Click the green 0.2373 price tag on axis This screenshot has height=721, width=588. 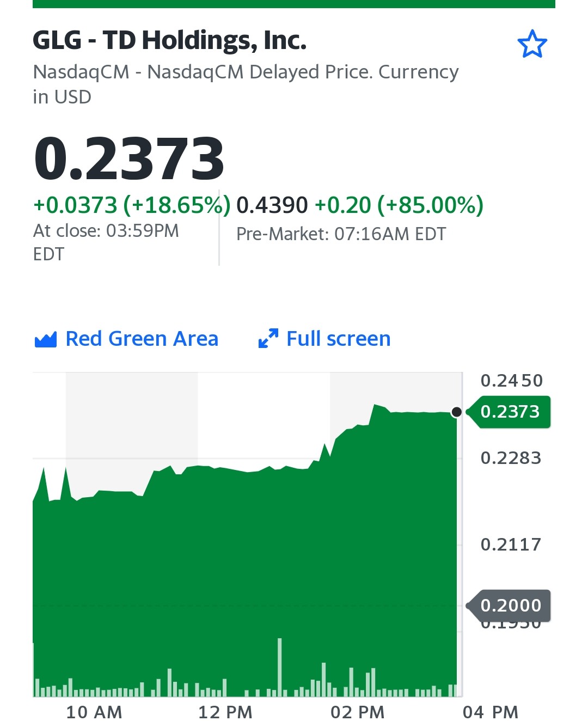point(510,412)
